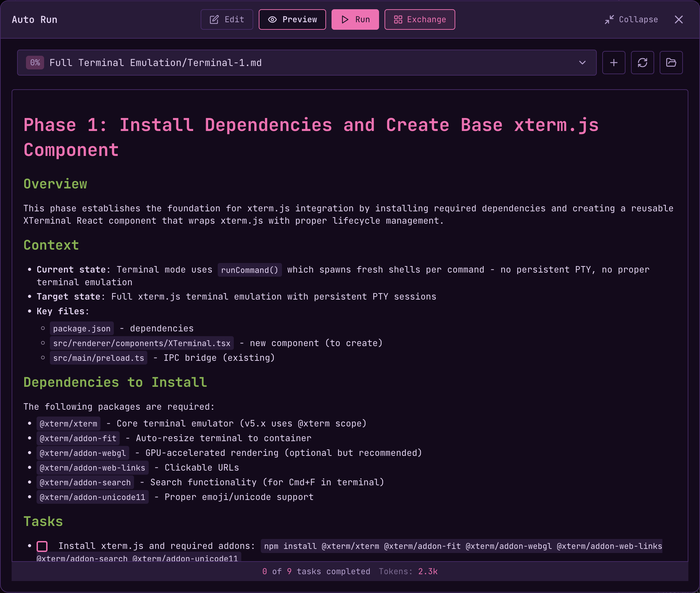Open the Edit pencil icon
700x593 pixels.
[x=214, y=19]
